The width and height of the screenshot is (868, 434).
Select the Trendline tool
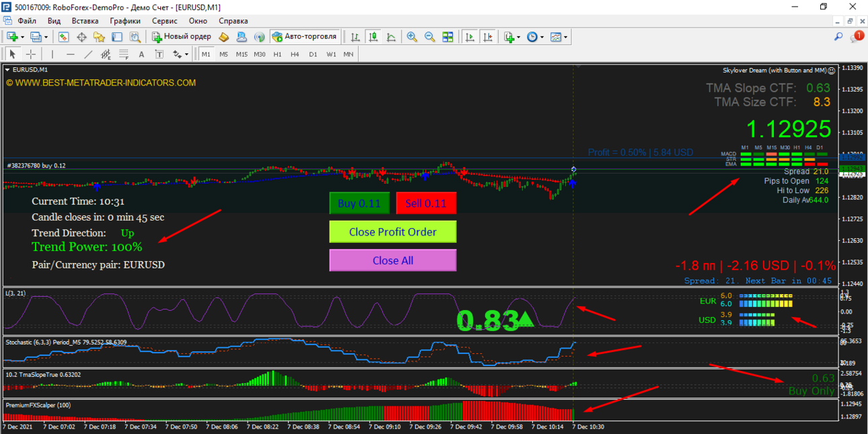pyautogui.click(x=88, y=55)
